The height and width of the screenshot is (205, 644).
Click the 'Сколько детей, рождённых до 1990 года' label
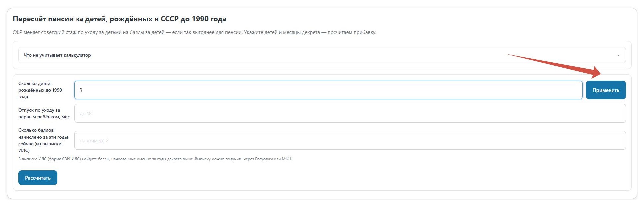point(40,90)
